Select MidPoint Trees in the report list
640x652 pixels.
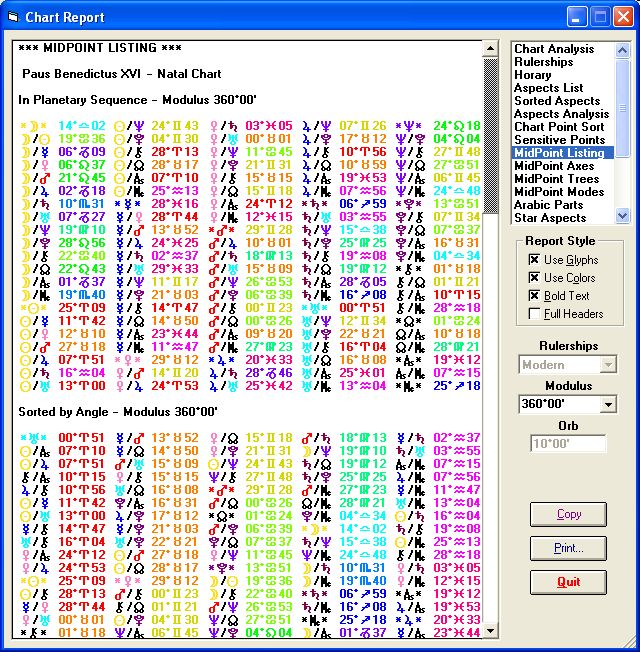(x=558, y=179)
